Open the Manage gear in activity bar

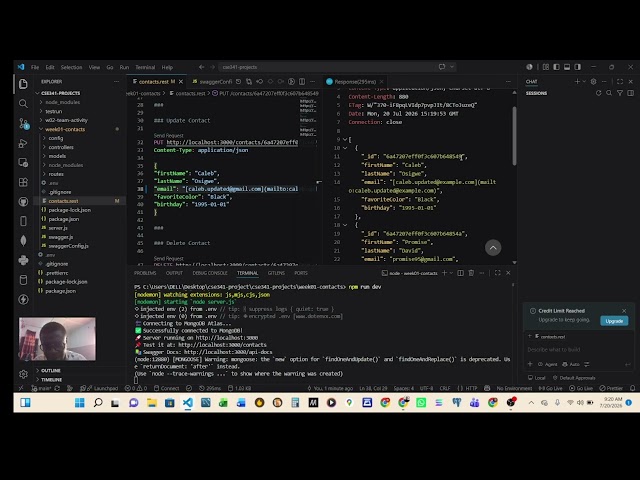click(x=23, y=374)
